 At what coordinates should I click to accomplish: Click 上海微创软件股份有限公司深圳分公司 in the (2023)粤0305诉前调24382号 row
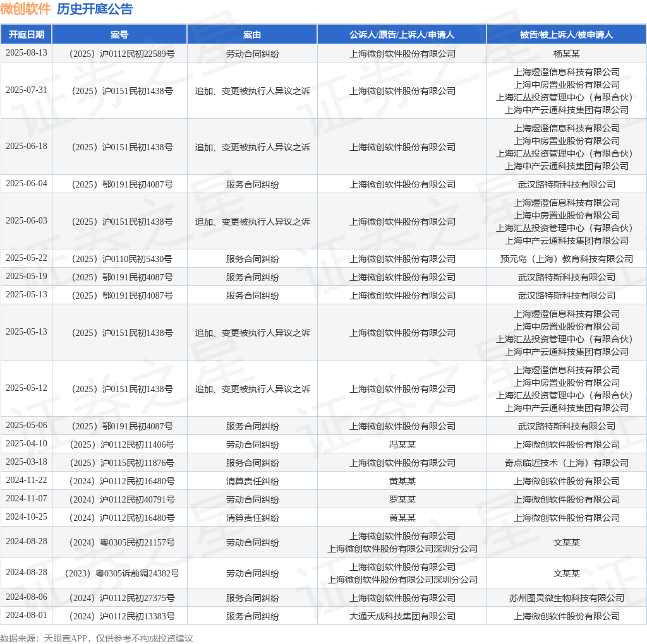[x=402, y=580]
